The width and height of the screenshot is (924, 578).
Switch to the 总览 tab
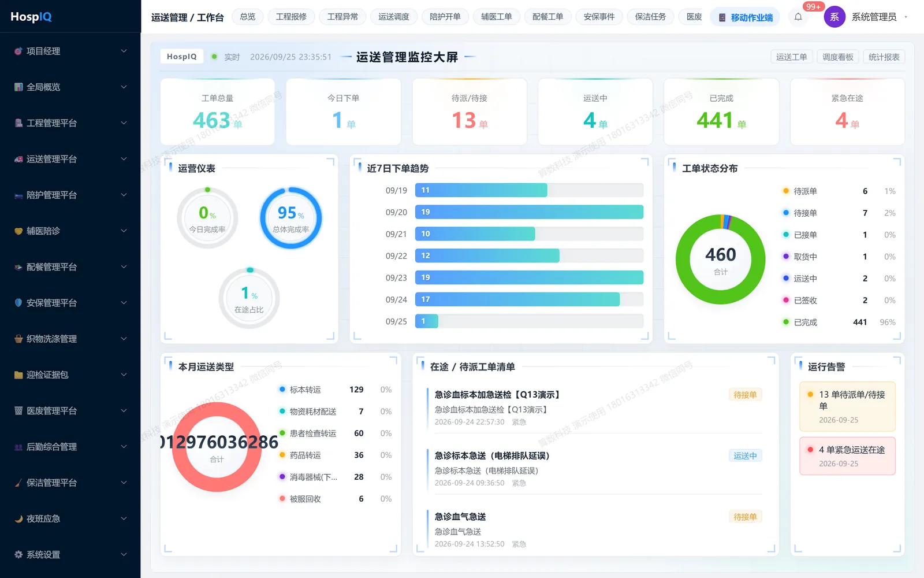point(248,17)
